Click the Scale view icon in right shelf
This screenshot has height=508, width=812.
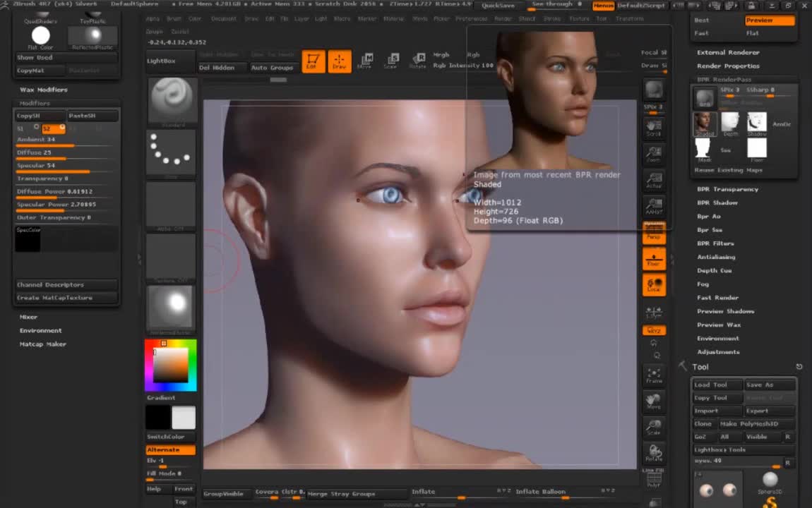[654, 428]
